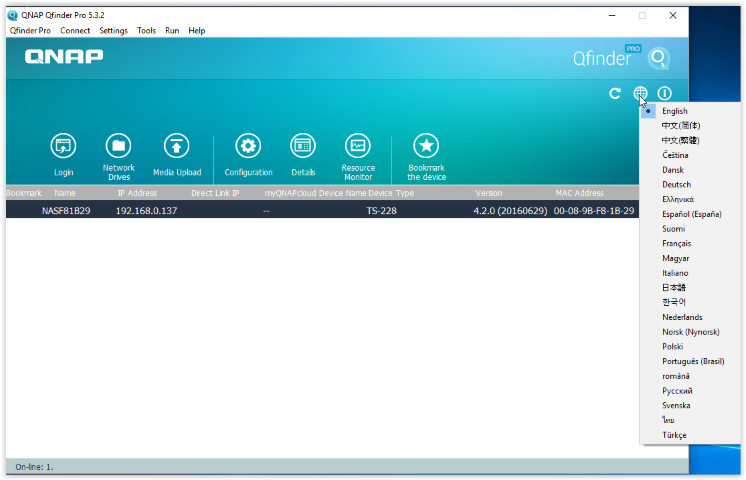
Task: Click the Details toolbar icon
Action: pyautogui.click(x=303, y=146)
